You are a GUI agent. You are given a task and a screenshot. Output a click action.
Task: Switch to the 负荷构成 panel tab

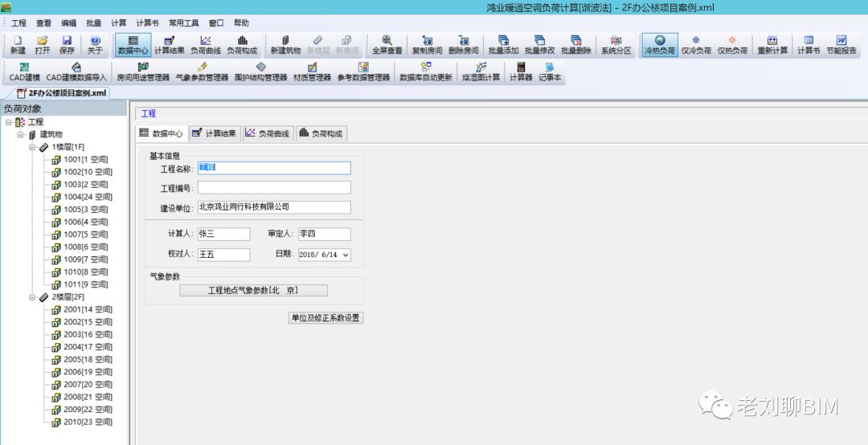click(321, 133)
